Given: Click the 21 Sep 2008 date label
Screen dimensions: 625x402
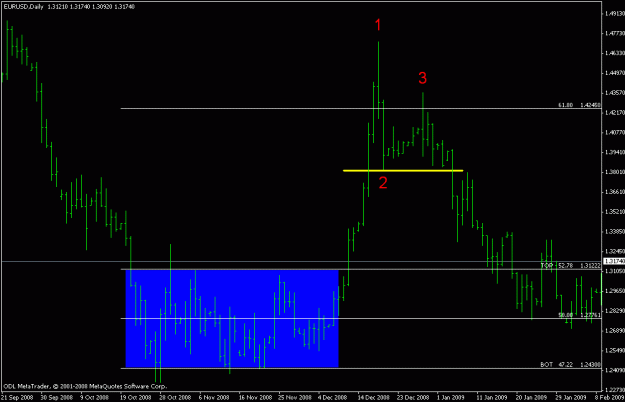Looking at the screenshot, I should [17, 397].
